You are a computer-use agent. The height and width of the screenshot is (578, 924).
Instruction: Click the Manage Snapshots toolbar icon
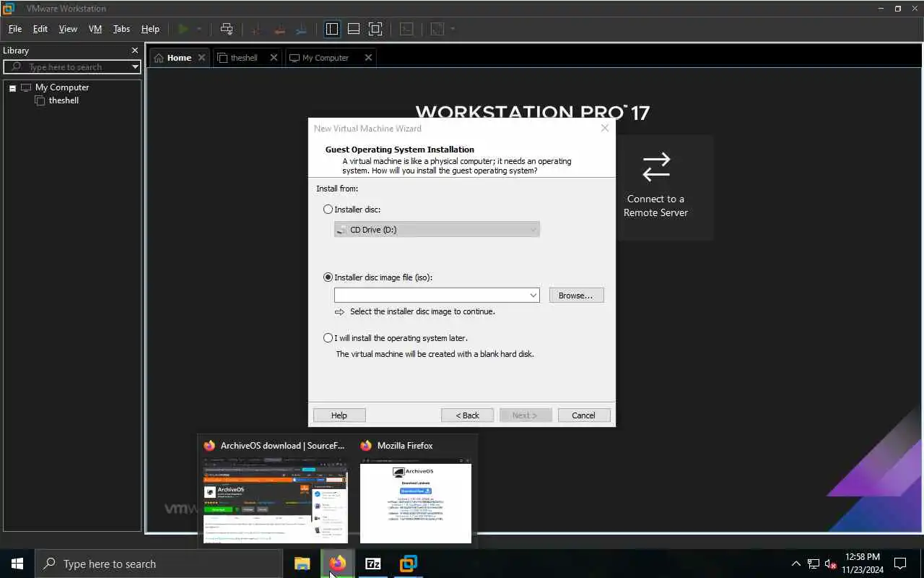pos(302,29)
